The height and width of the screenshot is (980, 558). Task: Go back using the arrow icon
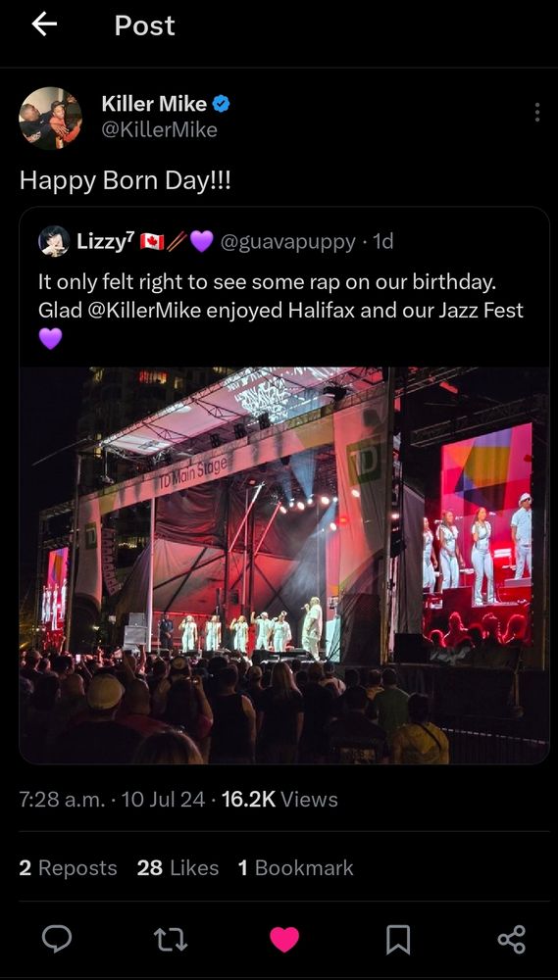click(x=44, y=25)
